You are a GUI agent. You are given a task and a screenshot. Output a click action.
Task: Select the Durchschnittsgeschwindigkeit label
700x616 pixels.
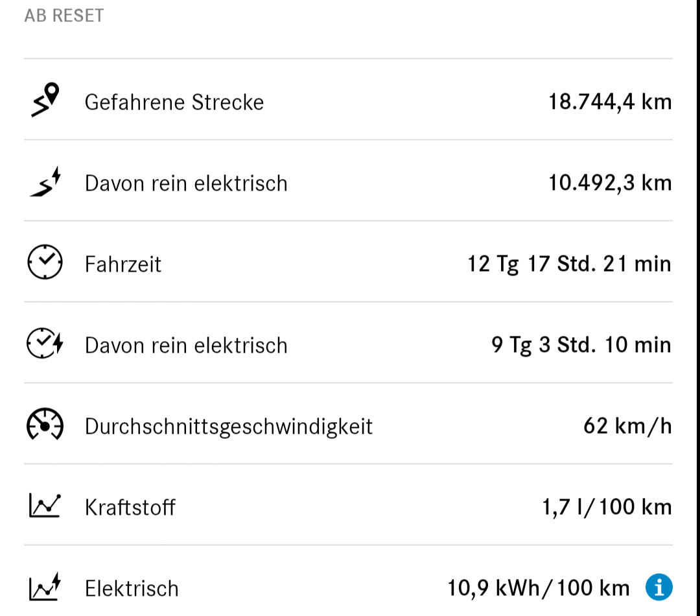point(229,427)
